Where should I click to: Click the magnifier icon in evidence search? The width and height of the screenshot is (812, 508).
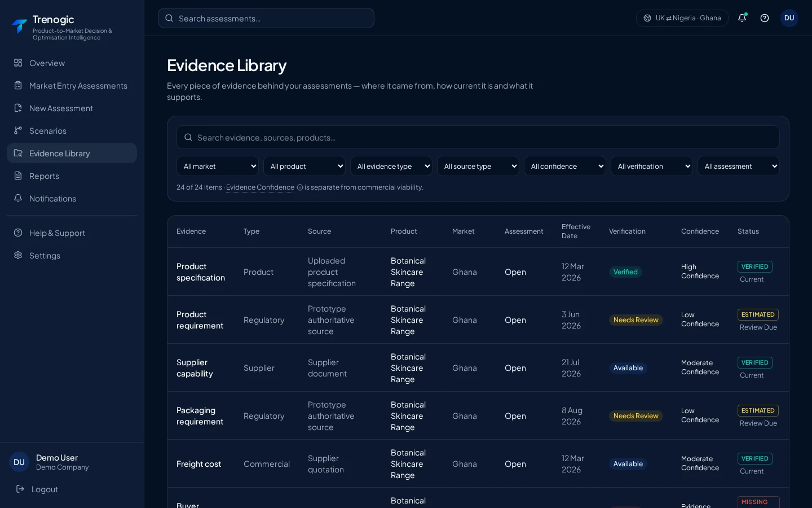coord(188,137)
